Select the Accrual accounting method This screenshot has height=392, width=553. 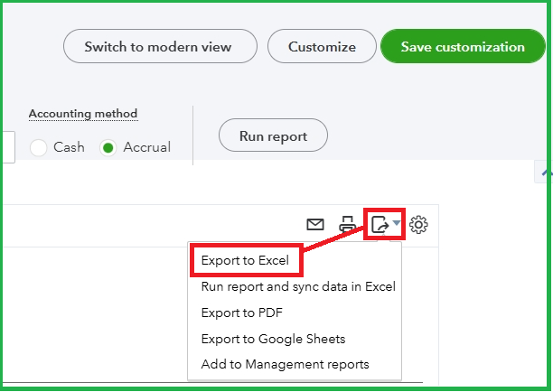pyautogui.click(x=108, y=147)
